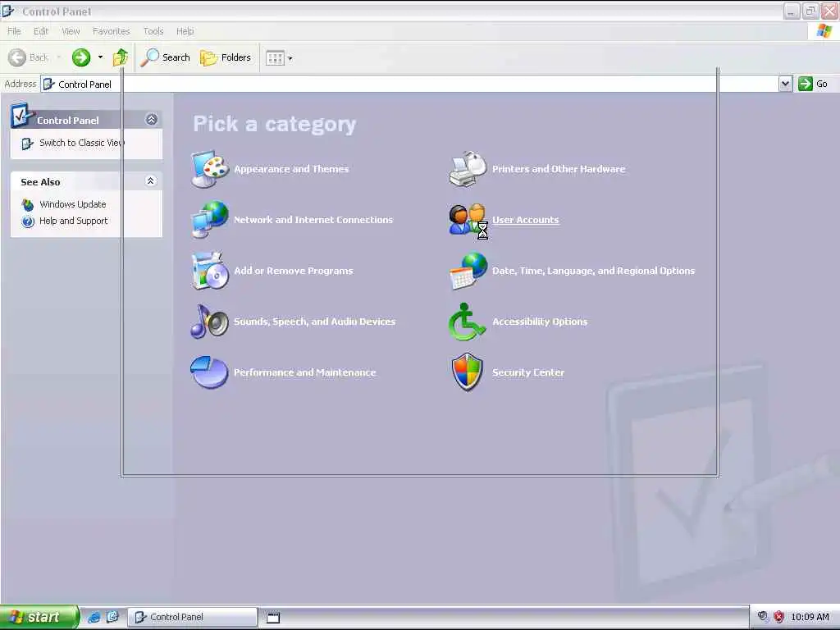The width and height of the screenshot is (840, 630).
Task: Toggle the Folders pane button
Action: [226, 57]
